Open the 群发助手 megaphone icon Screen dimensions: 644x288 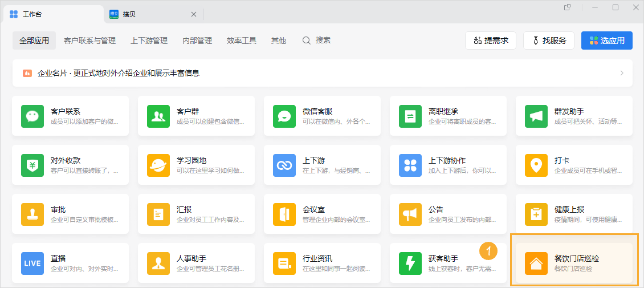click(536, 116)
